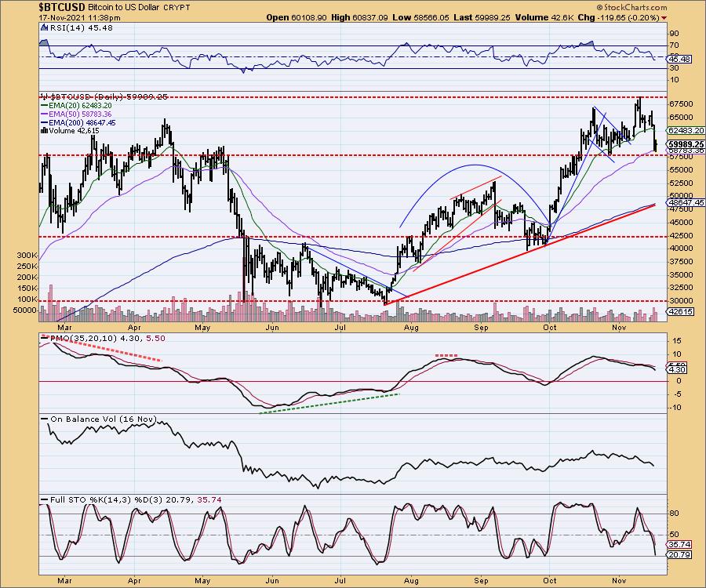Click the On Balance Vol (16 Nov) label
This screenshot has height=588, width=706.
point(103,419)
